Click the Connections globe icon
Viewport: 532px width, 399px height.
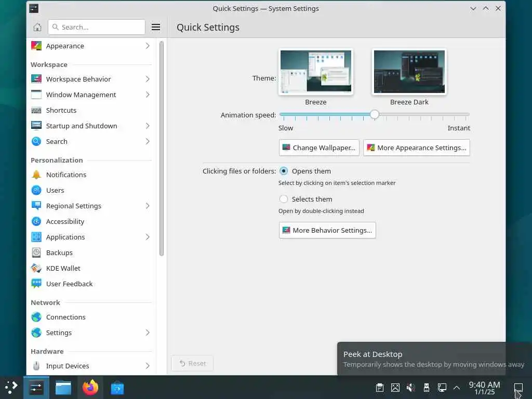tap(36, 317)
